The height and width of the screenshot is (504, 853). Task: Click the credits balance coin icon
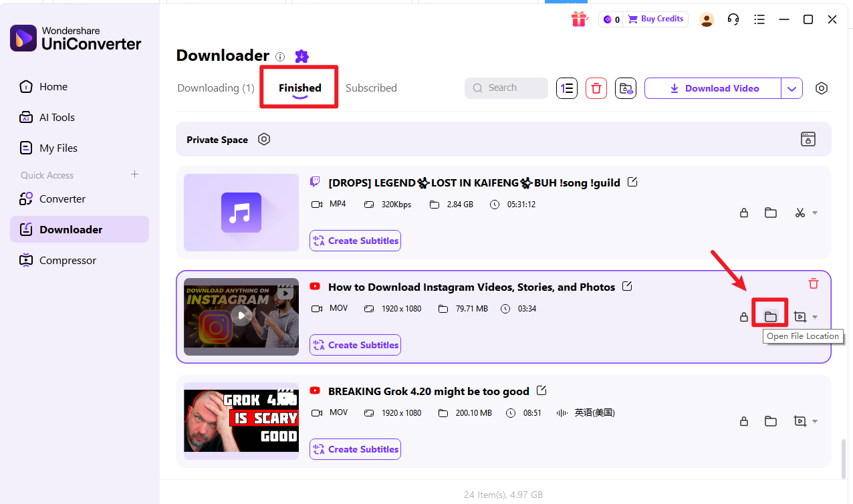608,19
